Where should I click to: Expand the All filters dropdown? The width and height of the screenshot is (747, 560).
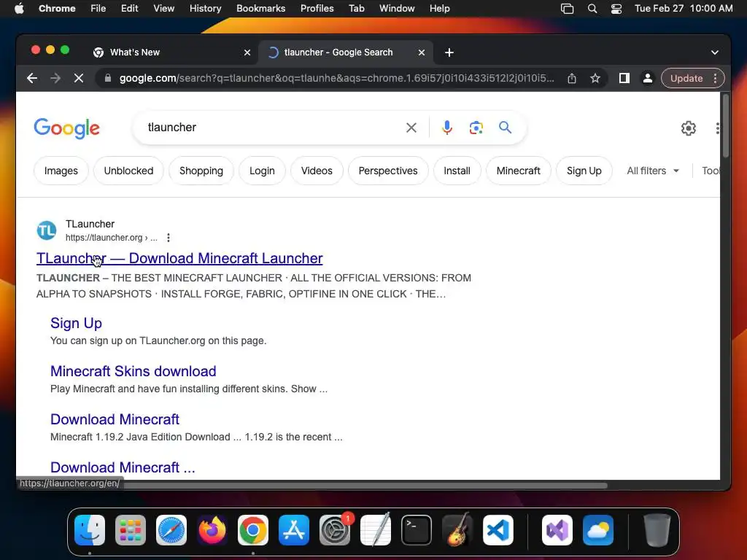pos(653,171)
